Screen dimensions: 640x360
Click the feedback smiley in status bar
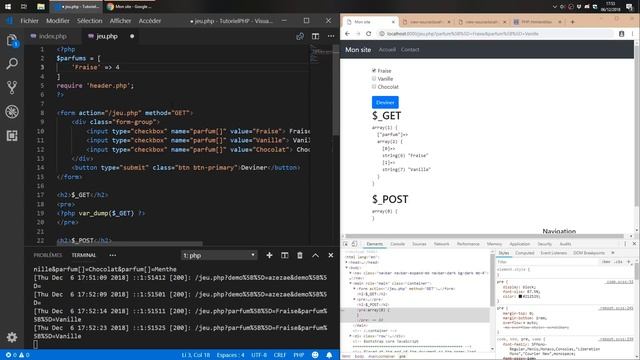(x=315, y=355)
